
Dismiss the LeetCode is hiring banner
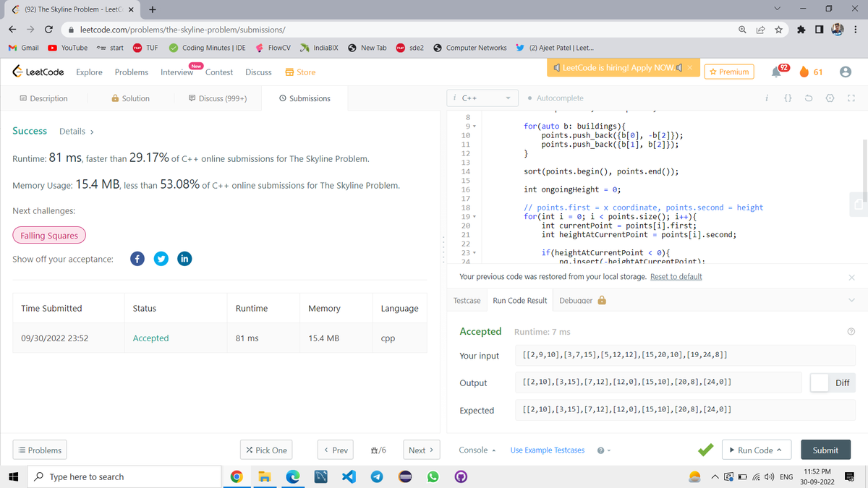tap(689, 67)
